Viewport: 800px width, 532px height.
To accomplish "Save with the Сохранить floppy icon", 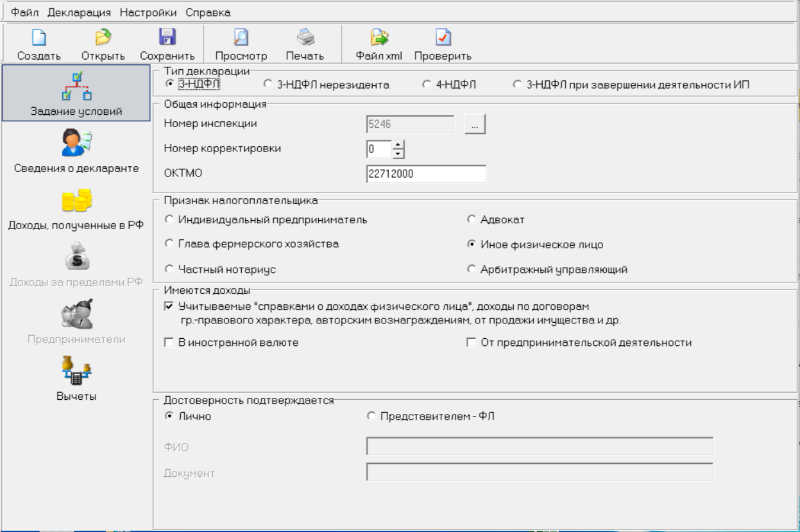I will pyautogui.click(x=167, y=38).
